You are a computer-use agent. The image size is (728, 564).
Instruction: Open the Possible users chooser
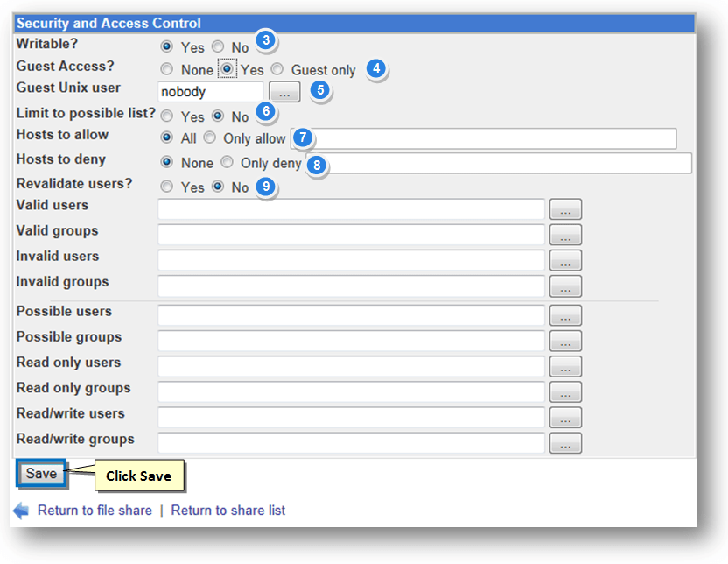[x=565, y=315]
